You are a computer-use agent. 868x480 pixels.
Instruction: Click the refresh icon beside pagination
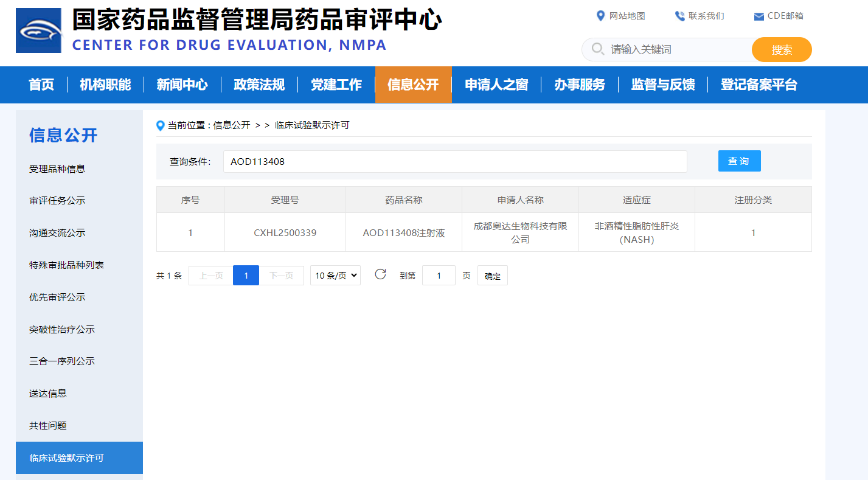coord(380,274)
